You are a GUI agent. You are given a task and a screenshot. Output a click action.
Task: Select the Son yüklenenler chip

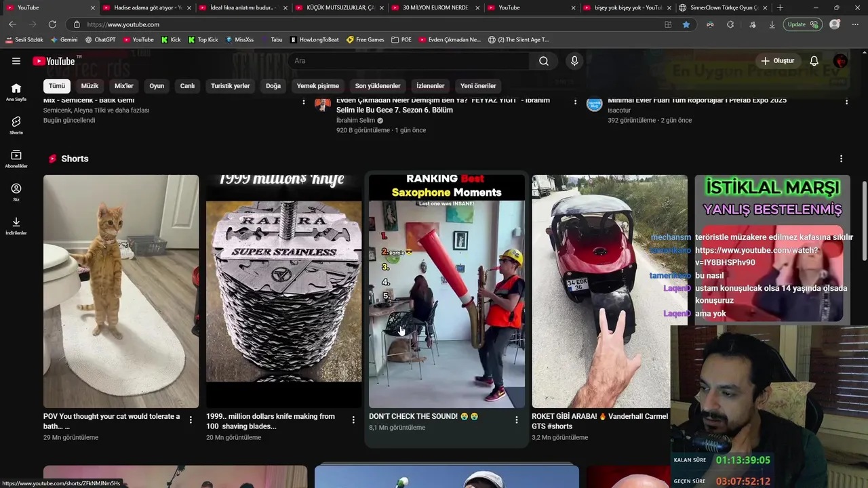[x=378, y=86]
